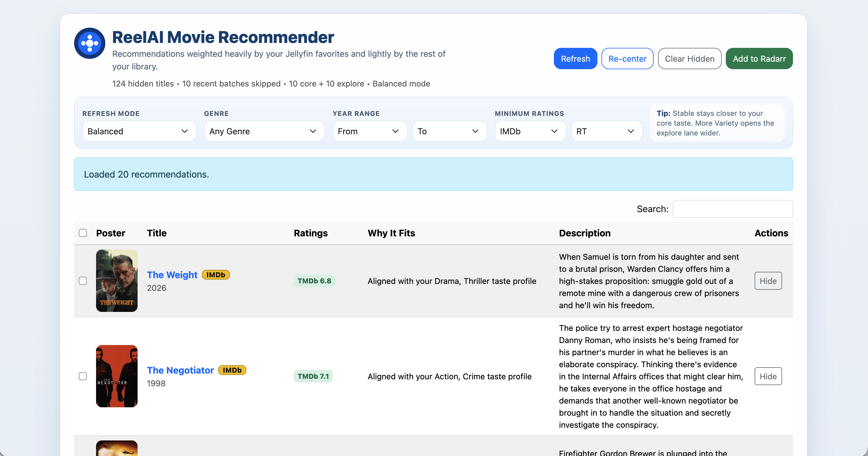Click the Re-center button
868x456 pixels.
point(627,59)
